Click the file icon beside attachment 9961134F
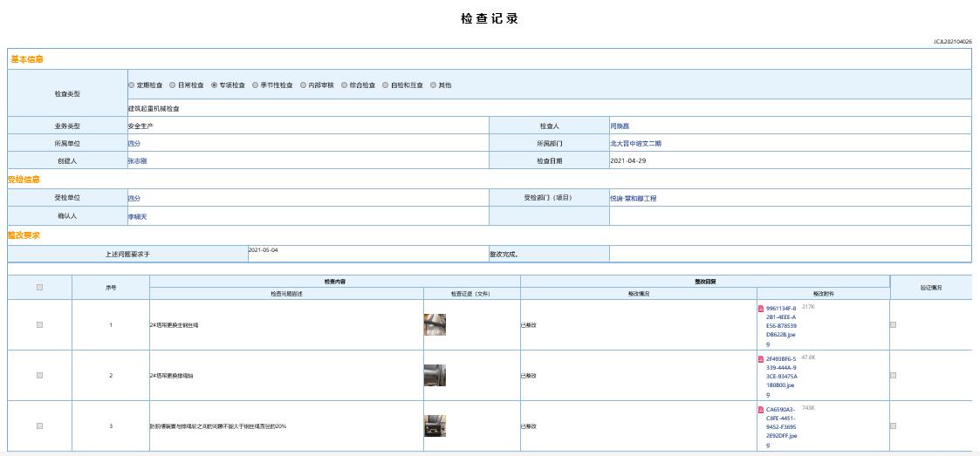 [761, 309]
